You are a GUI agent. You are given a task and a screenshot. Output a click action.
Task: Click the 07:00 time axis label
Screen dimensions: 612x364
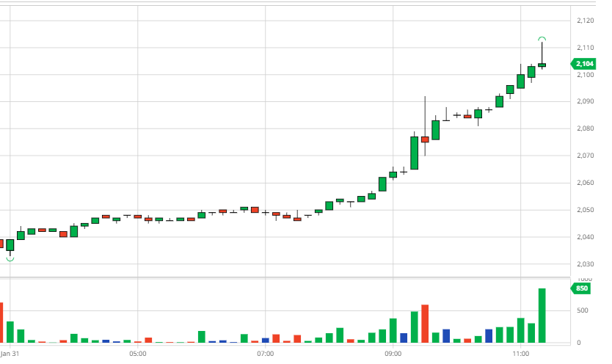266,354
